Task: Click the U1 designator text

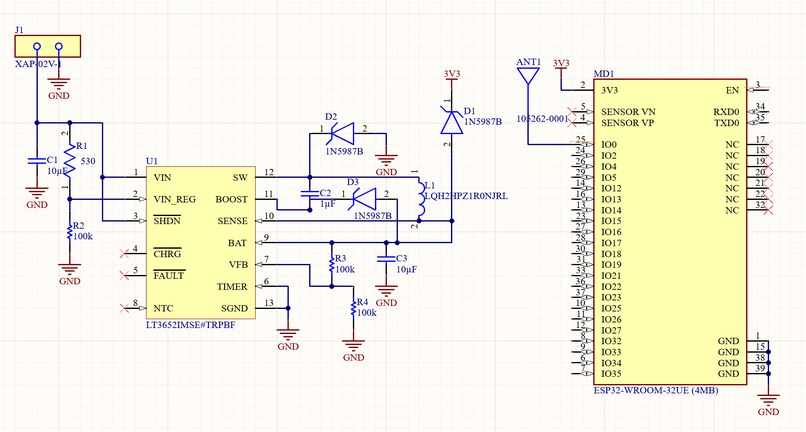Action: pos(152,161)
